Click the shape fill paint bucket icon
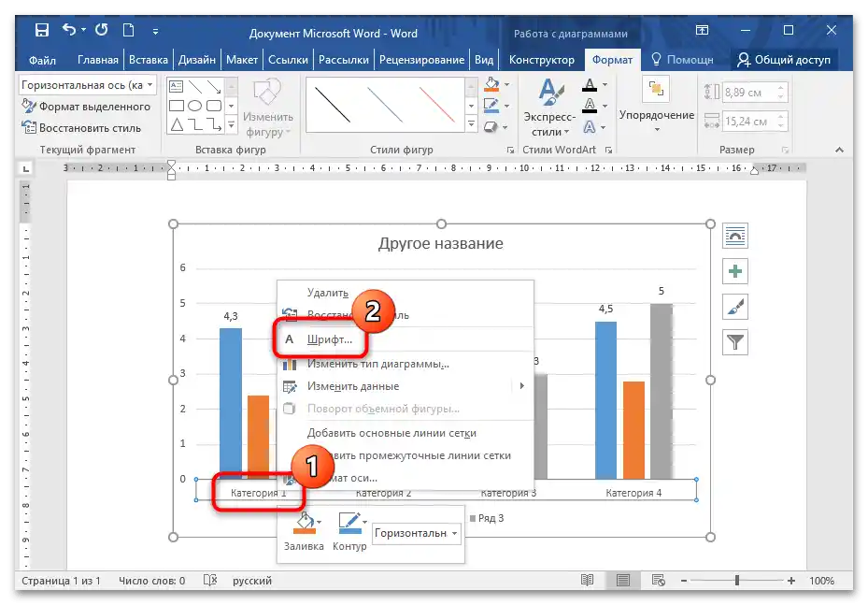 pos(491,84)
